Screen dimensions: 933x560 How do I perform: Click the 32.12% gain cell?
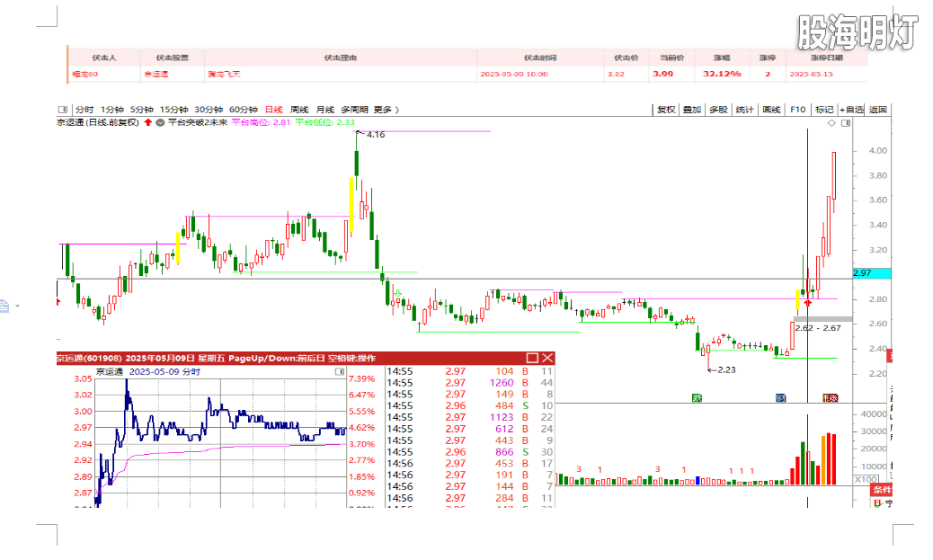click(722, 74)
